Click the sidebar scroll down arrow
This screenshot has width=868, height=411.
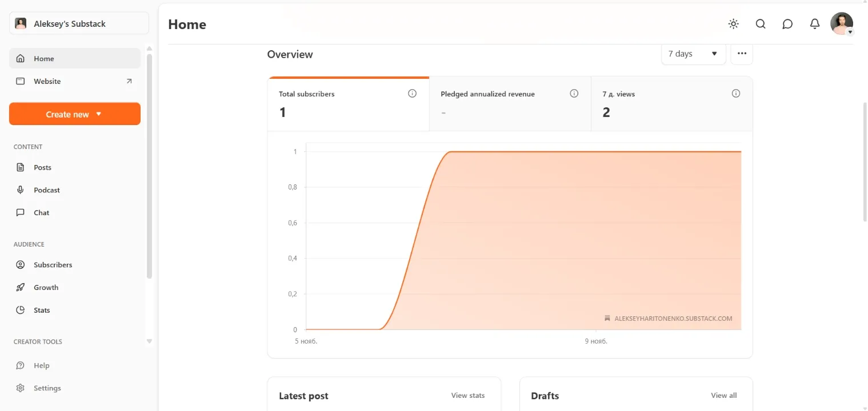click(150, 341)
